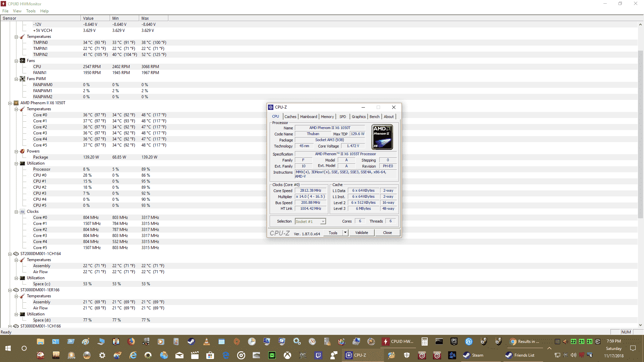The height and width of the screenshot is (362, 644).
Task: Open Twitch icon in taskbar
Action: coord(318,355)
